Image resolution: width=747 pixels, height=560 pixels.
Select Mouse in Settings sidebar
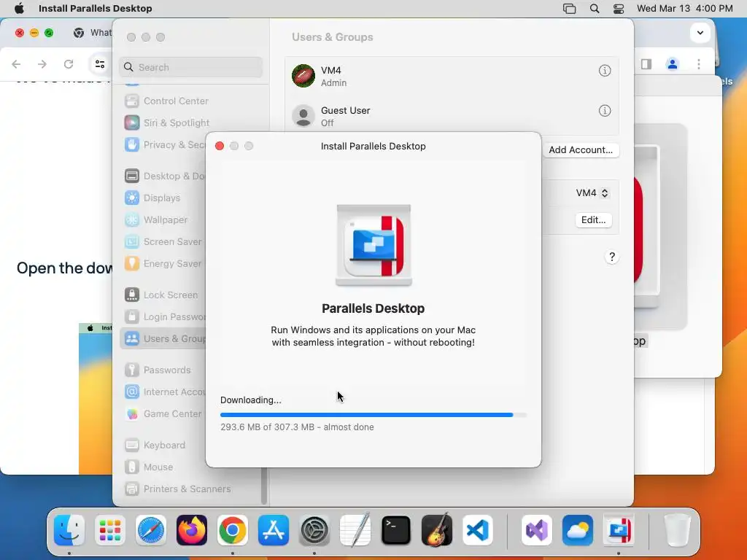[x=163, y=467]
